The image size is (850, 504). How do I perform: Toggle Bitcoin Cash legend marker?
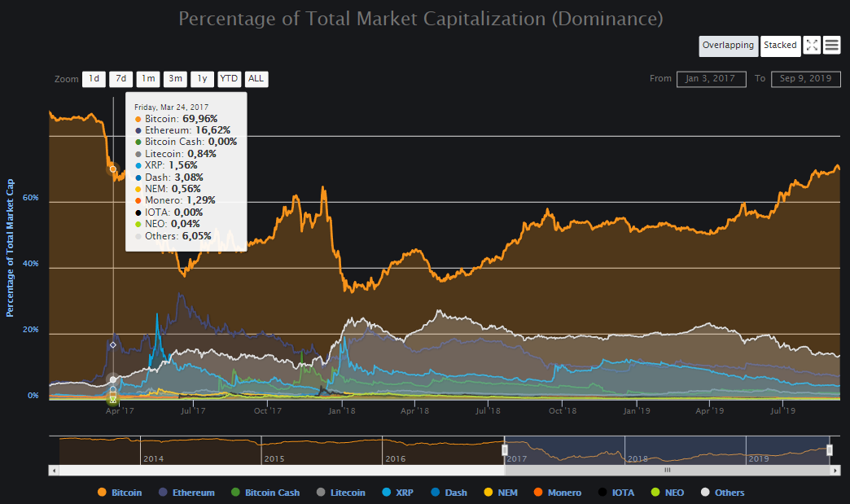tap(236, 493)
